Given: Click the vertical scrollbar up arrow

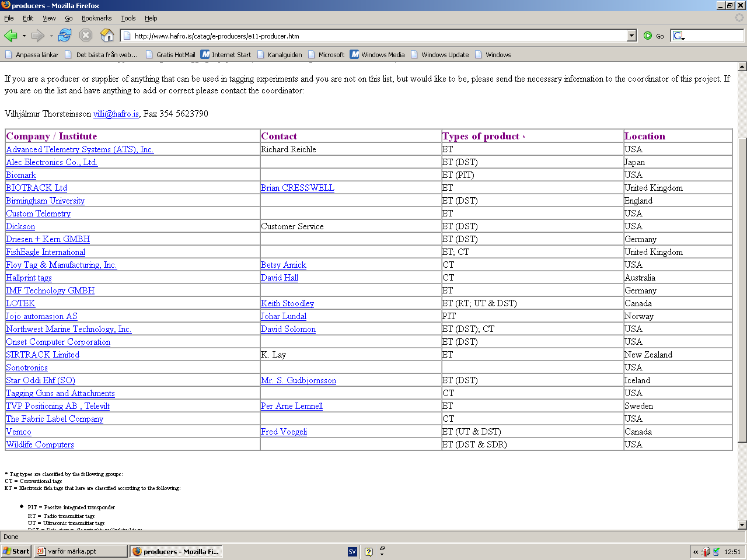Looking at the screenshot, I should click(x=742, y=66).
